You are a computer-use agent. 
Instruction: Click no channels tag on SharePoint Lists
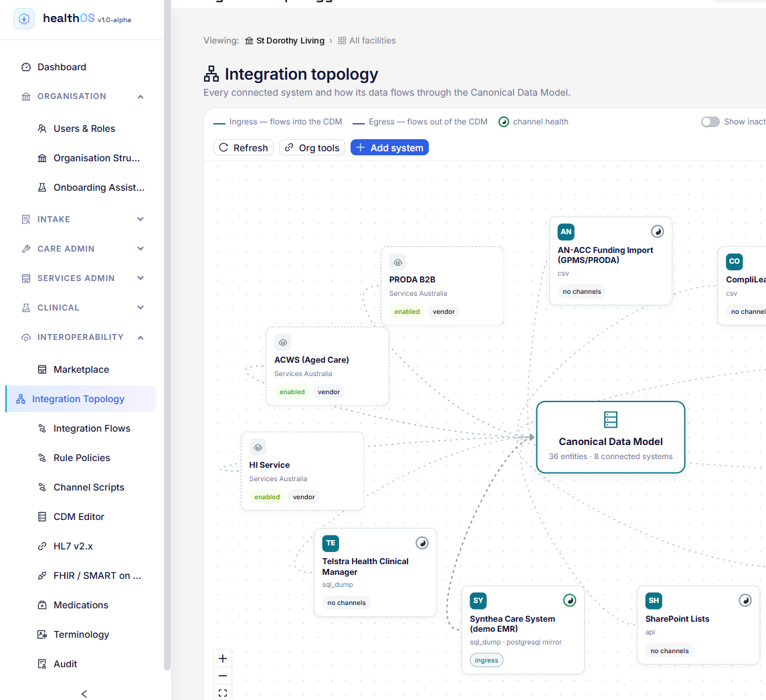click(669, 650)
